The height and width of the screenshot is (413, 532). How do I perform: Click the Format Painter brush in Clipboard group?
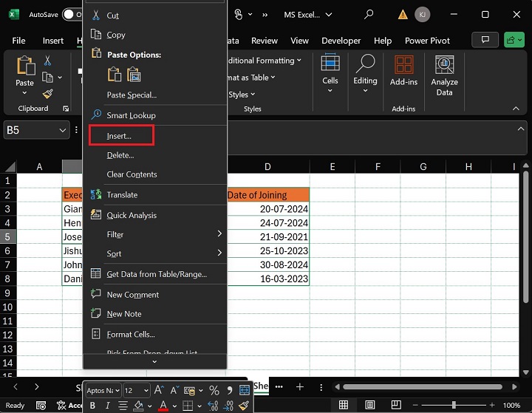(48, 94)
